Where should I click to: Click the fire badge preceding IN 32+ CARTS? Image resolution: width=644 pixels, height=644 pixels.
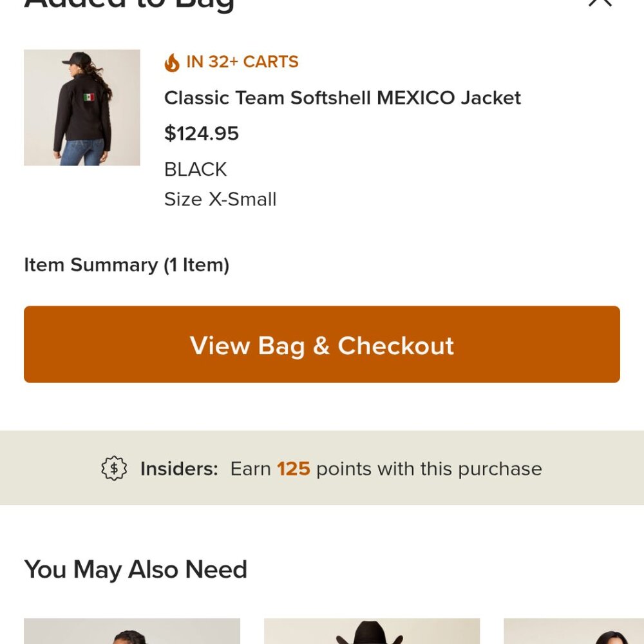pos(173,61)
